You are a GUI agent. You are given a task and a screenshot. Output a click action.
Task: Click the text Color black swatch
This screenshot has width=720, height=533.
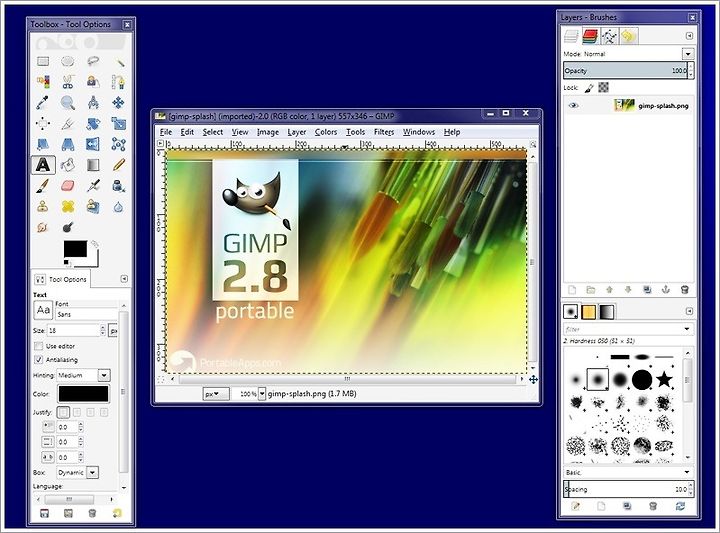click(83, 393)
